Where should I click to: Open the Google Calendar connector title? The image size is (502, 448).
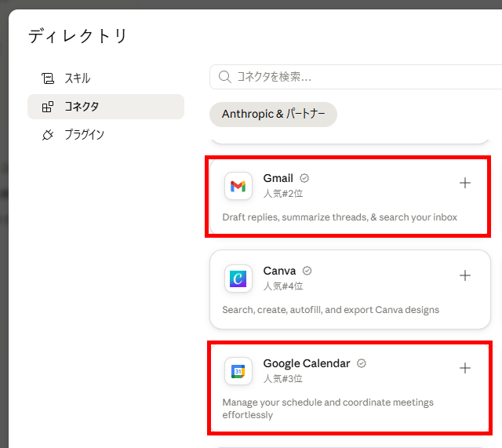tap(307, 363)
